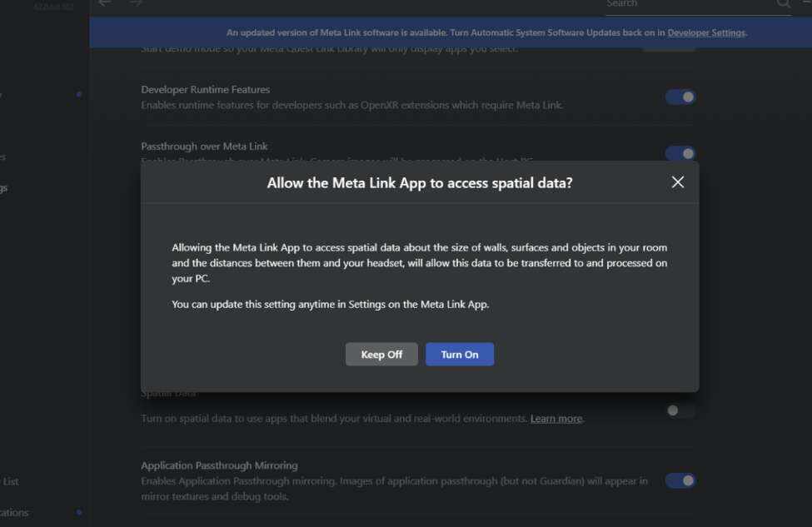
Task: Click the Developer Runtime Features label
Action: [x=205, y=90]
